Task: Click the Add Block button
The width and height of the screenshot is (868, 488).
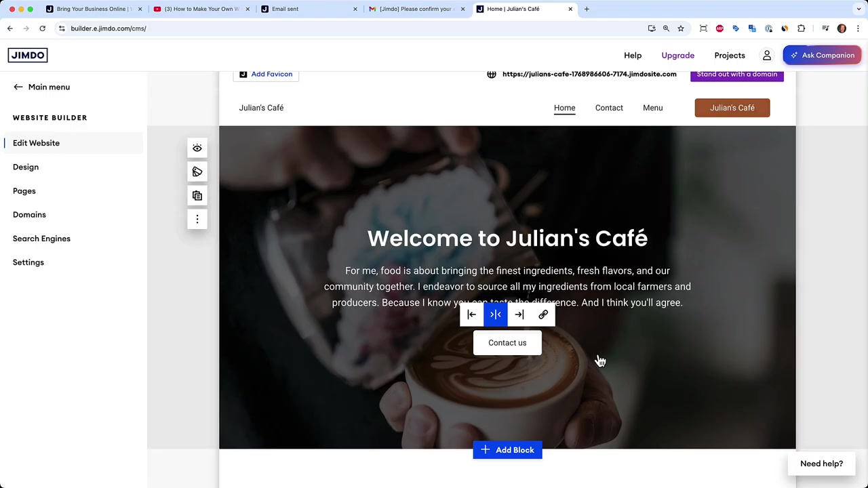Action: pyautogui.click(x=507, y=450)
